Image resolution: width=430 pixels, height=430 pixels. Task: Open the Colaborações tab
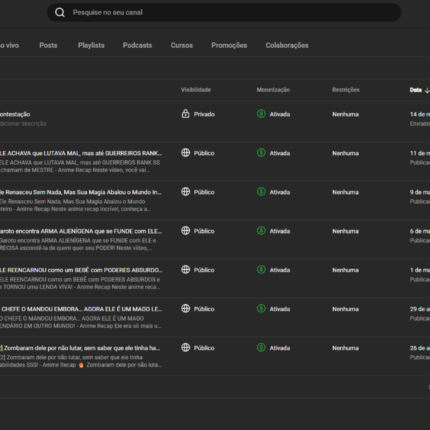(x=287, y=45)
